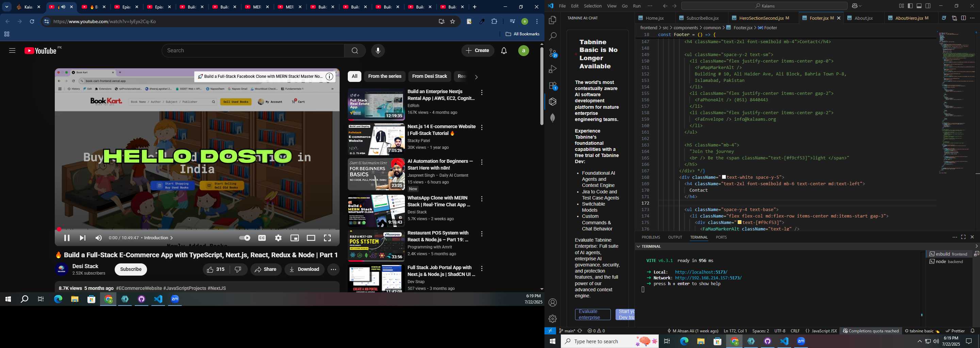Switch to the OUTPUT panel tab
The height and width of the screenshot is (348, 980).
(x=675, y=237)
